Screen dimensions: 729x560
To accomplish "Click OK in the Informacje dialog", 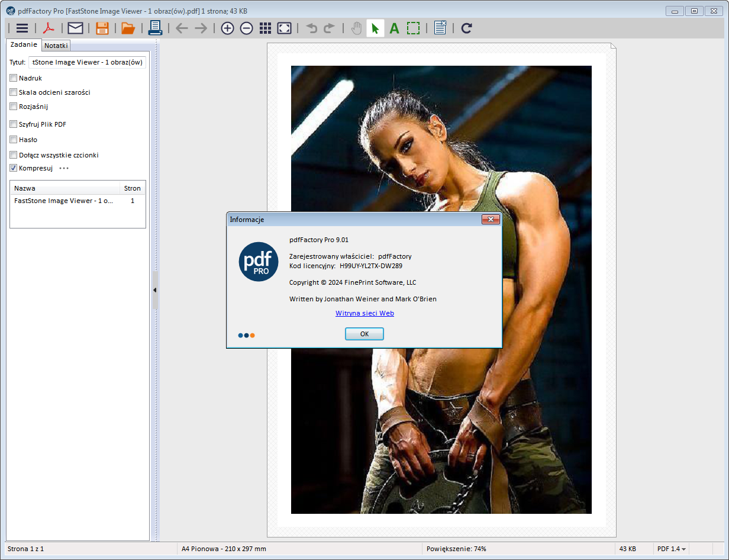I will [x=364, y=334].
